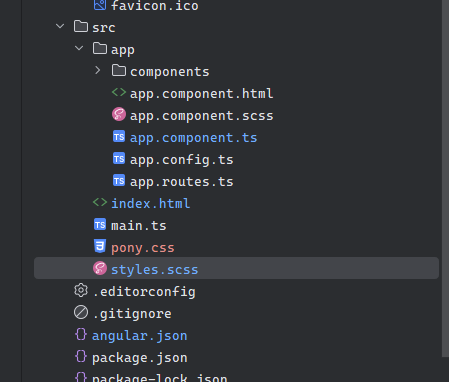The image size is (449, 382).
Task: Select the src folder label
Action: pyautogui.click(x=104, y=28)
